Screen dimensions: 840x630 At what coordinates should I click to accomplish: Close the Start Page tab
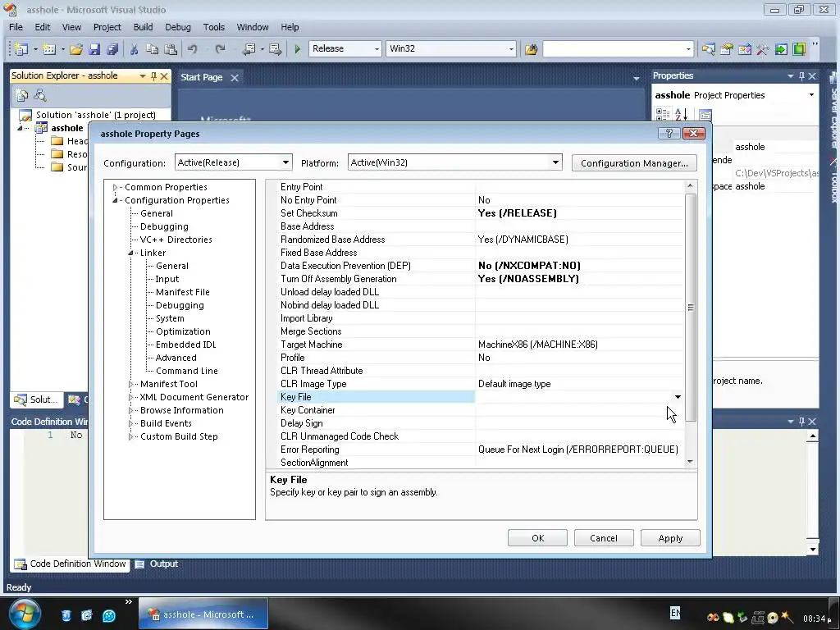click(235, 78)
